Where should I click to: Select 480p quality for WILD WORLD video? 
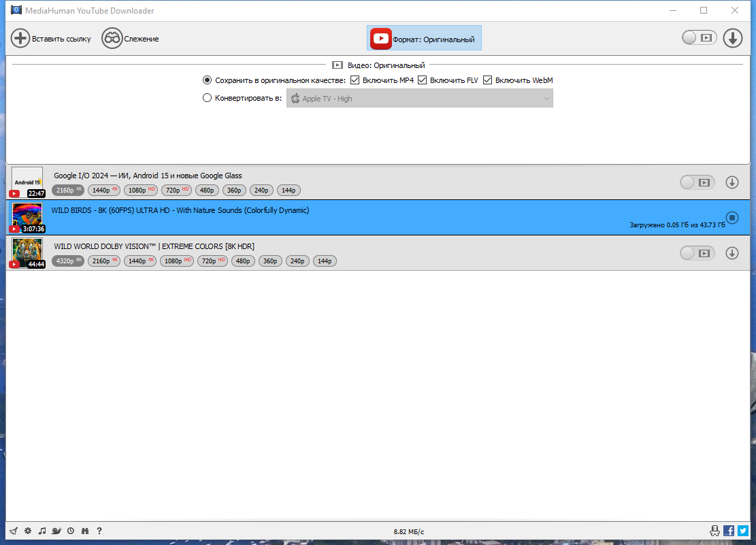[243, 261]
